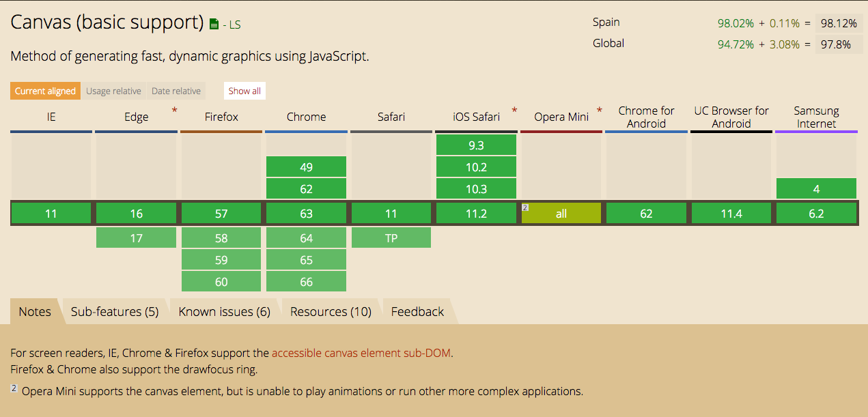Click the Samsung Internet 6.2 cell
The height and width of the screenshot is (417, 868).
coord(816,214)
